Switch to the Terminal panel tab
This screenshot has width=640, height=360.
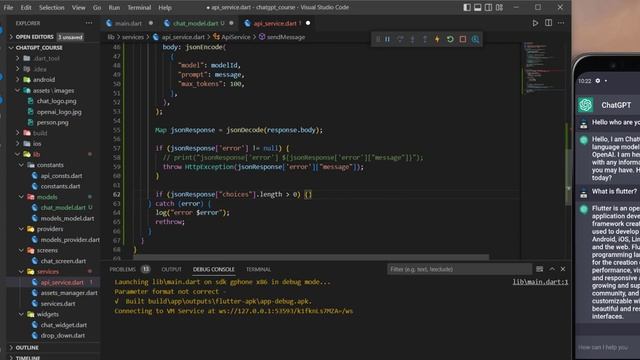(258, 269)
